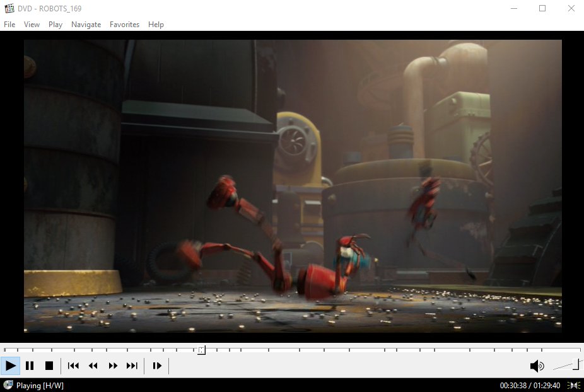Pause the movie playback

point(30,366)
